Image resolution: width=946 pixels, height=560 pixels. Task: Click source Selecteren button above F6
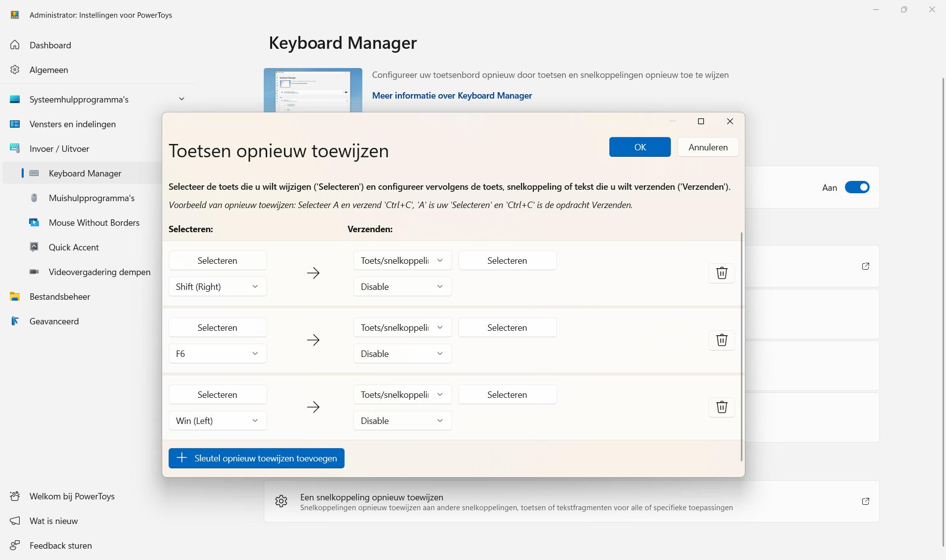click(x=218, y=328)
